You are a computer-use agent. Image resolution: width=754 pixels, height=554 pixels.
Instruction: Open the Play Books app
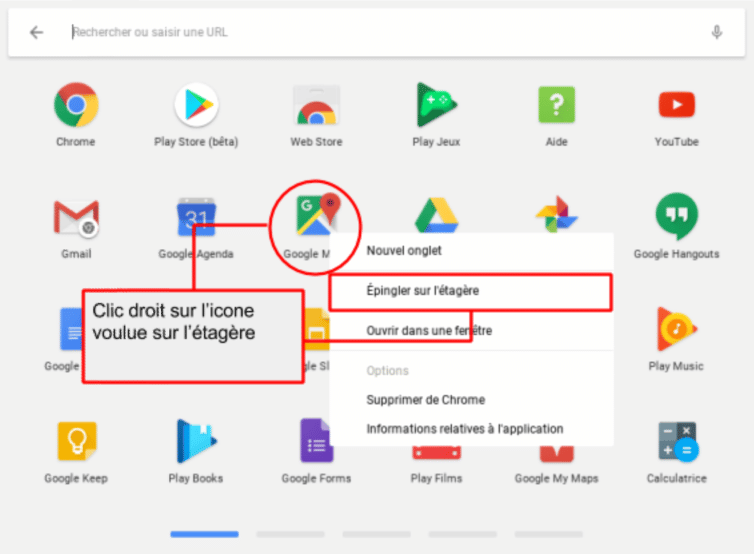[196, 443]
